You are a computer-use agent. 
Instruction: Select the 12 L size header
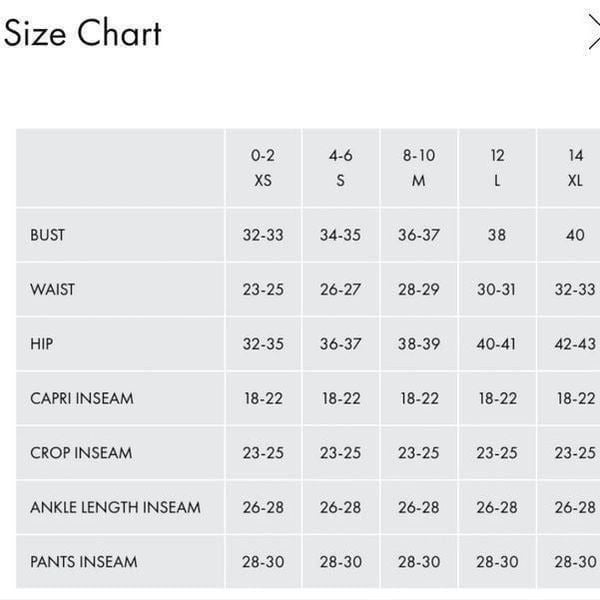(497, 168)
